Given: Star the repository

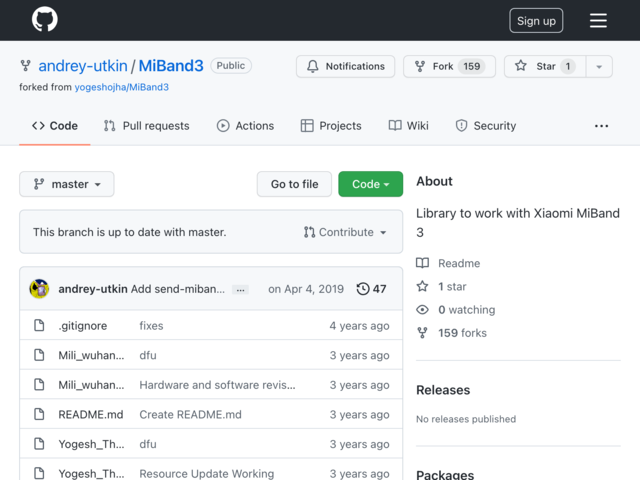Looking at the screenshot, I should [x=545, y=66].
